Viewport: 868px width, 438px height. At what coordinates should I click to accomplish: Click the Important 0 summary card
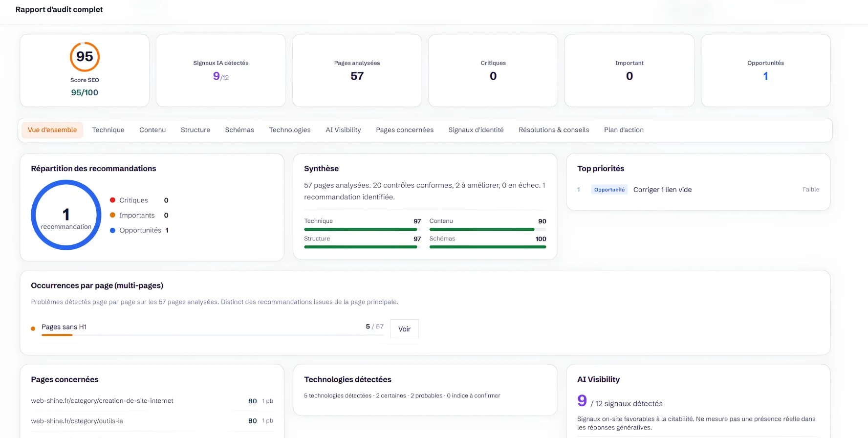(x=629, y=70)
